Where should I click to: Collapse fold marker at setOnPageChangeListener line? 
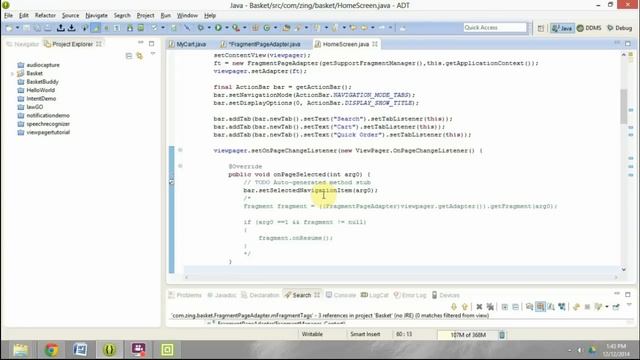coord(180,150)
